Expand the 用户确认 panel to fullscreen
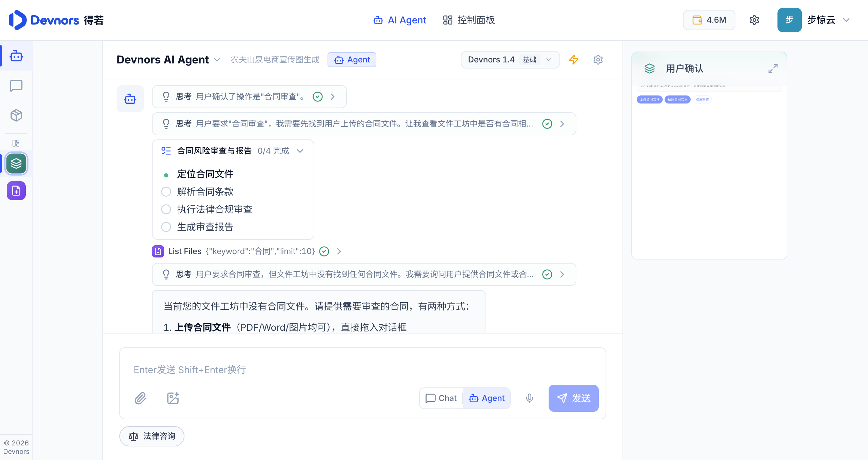 point(773,69)
